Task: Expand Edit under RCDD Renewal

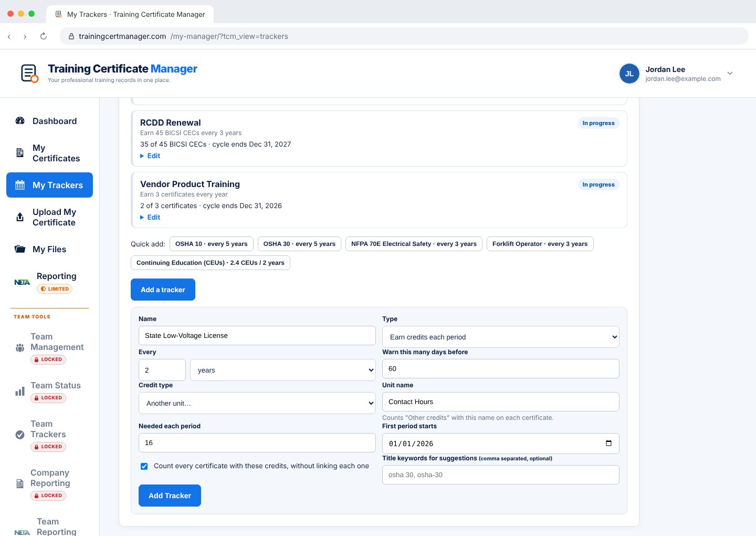Action: (150, 156)
